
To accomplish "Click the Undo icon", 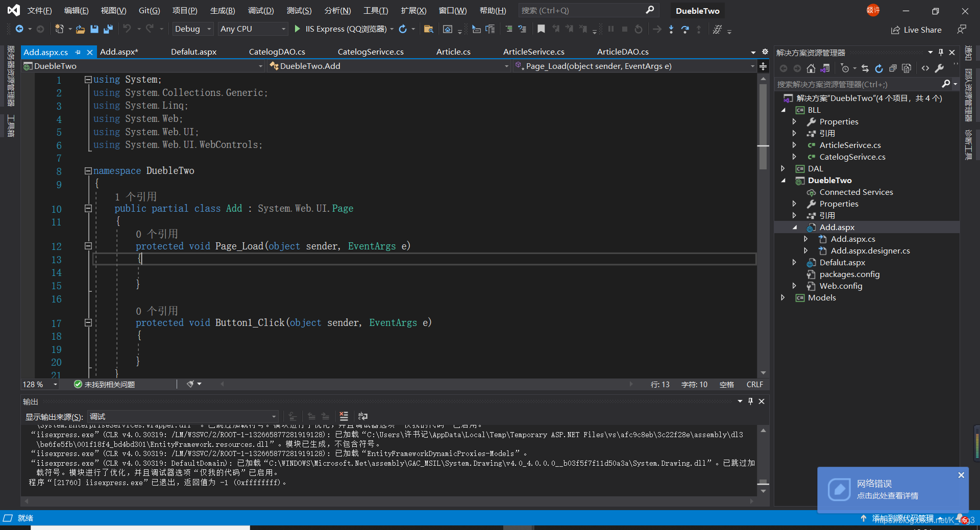I will (x=127, y=29).
